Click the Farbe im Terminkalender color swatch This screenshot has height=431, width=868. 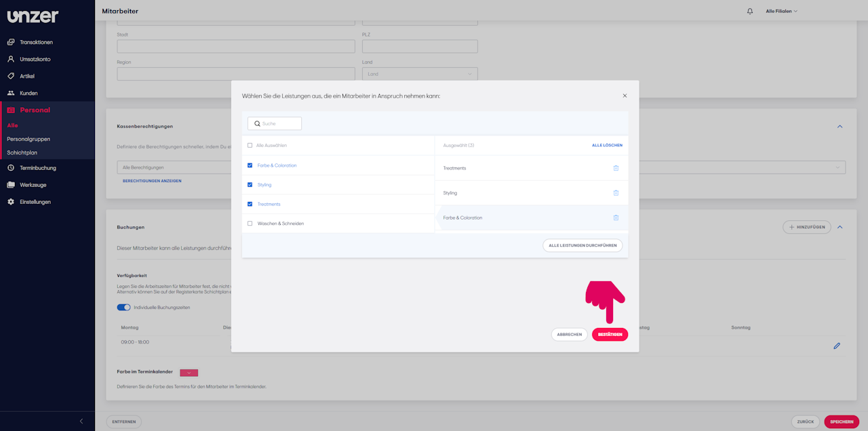tap(189, 372)
